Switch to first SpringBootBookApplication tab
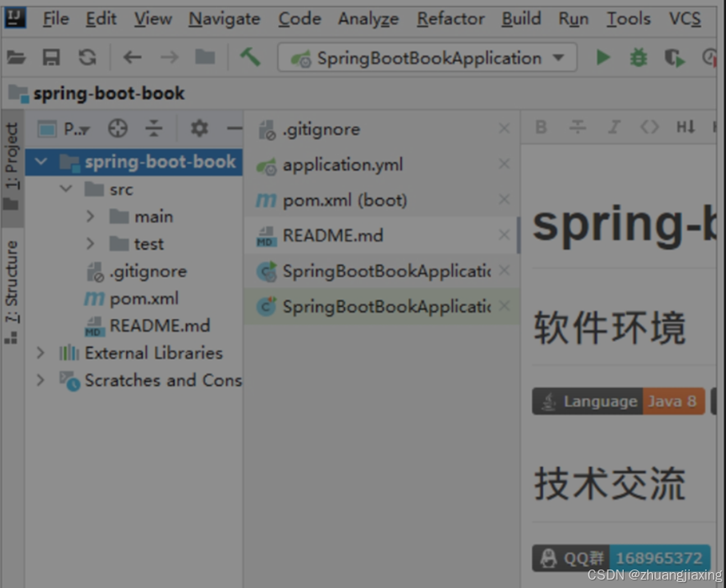This screenshot has width=726, height=588. 382,271
